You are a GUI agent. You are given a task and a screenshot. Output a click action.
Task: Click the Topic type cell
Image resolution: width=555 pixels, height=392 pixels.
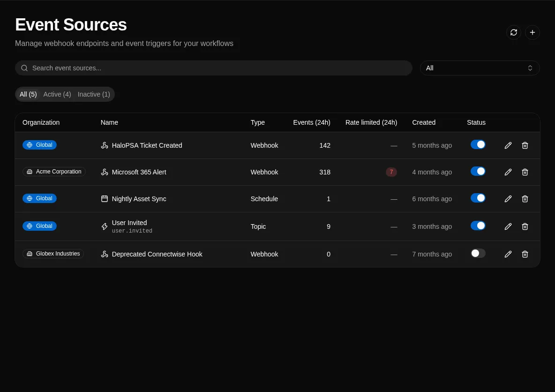coord(258,226)
